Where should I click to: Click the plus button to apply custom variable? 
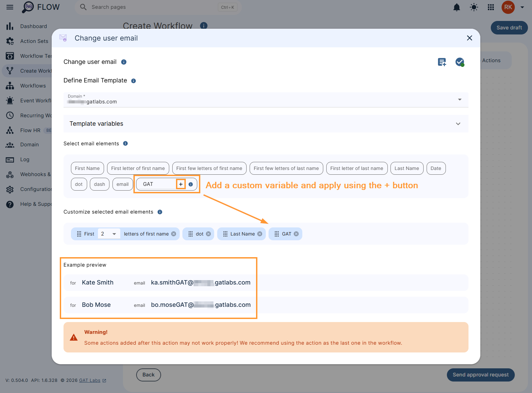(181, 184)
